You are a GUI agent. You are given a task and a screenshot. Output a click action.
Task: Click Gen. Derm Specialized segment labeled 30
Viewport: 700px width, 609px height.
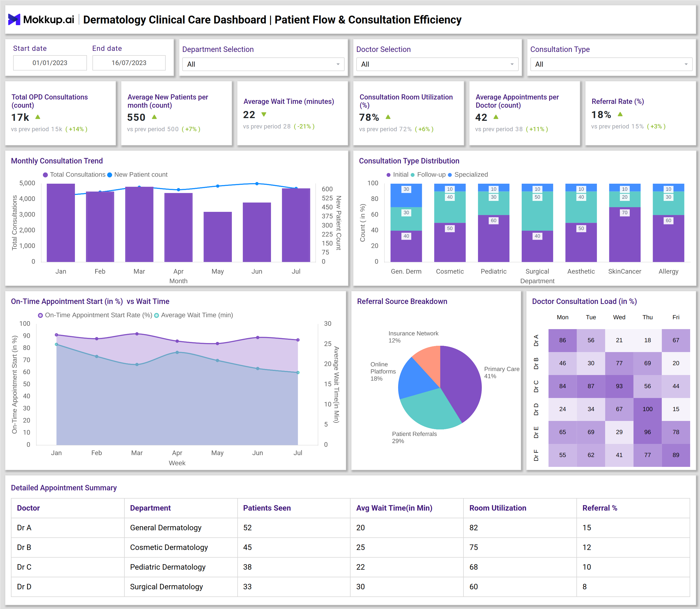click(x=406, y=195)
